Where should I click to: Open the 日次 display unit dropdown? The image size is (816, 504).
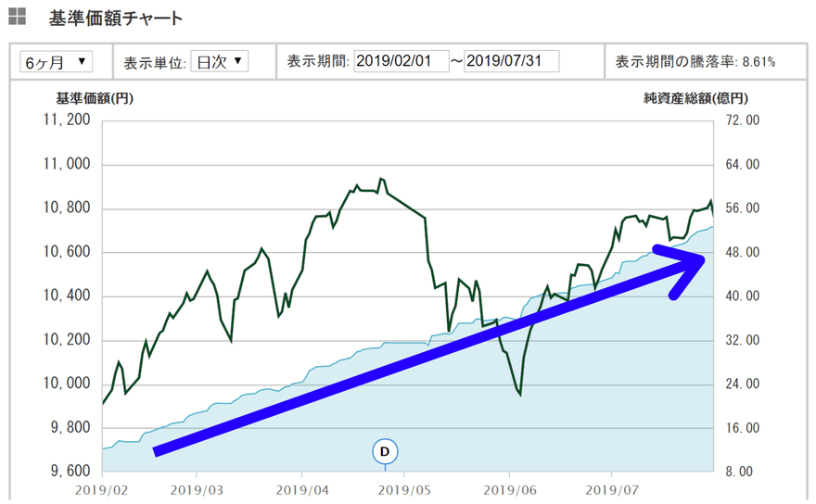tap(219, 61)
